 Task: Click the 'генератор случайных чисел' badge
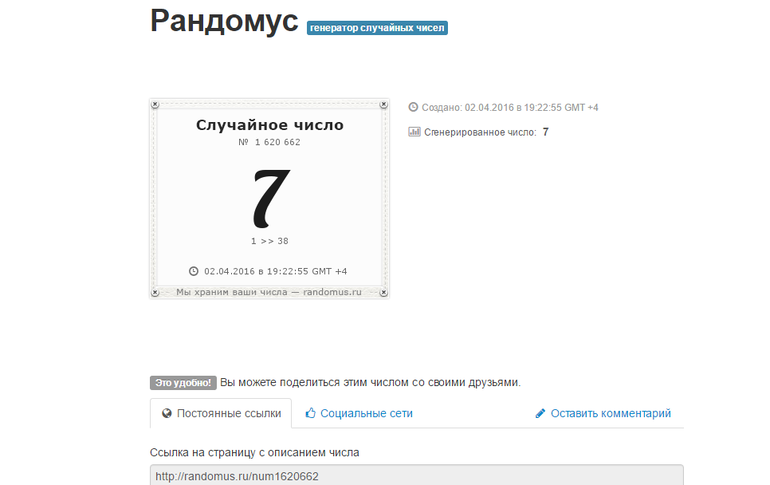pos(377,28)
